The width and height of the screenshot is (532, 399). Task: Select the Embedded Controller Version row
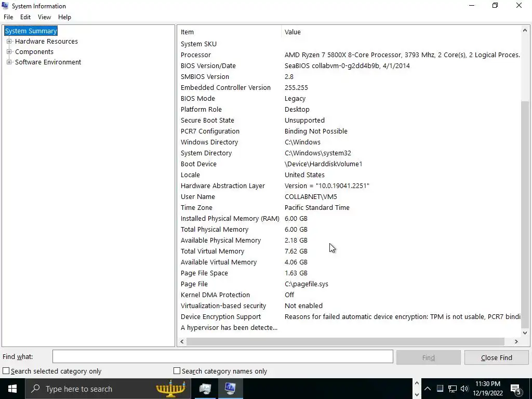click(x=349, y=87)
